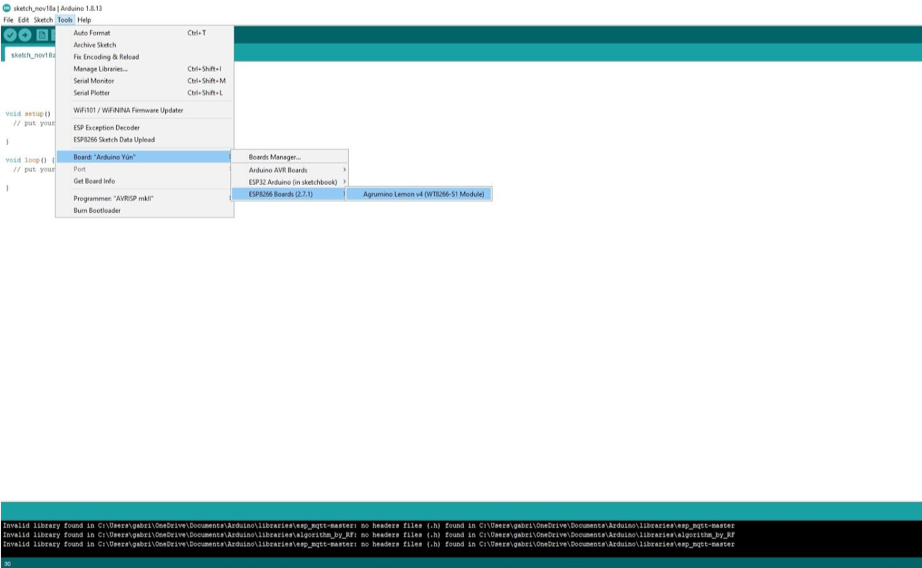
Task: Click the void setup() code line
Action: (28, 114)
